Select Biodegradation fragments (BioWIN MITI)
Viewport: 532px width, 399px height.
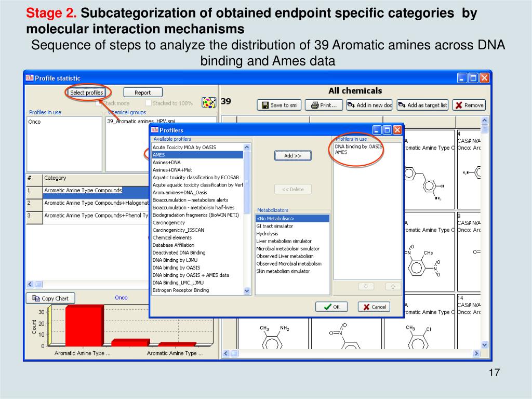197,215
